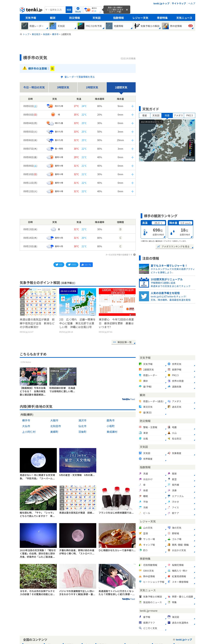
Task: Click the 2 WEEK calendar icon
Action: [144, 283]
